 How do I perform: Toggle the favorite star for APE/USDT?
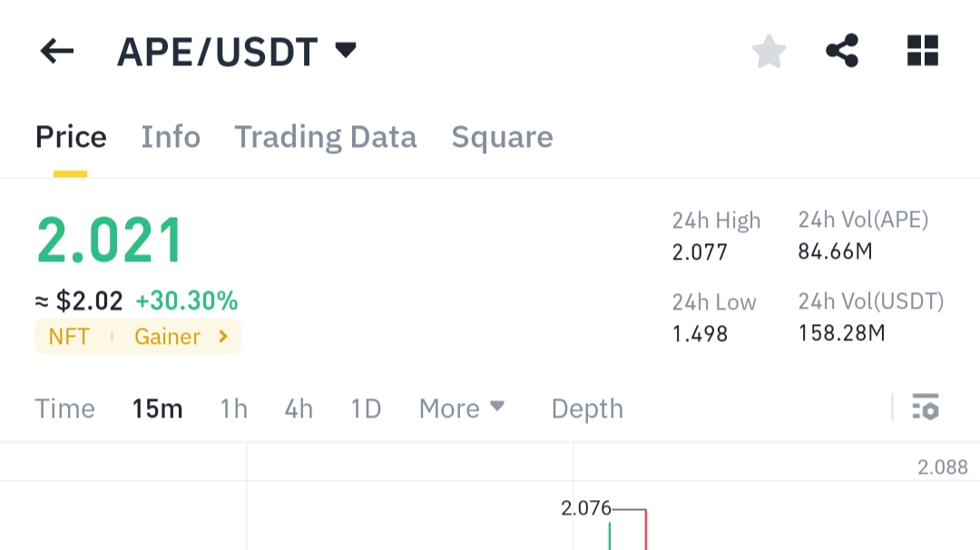769,52
